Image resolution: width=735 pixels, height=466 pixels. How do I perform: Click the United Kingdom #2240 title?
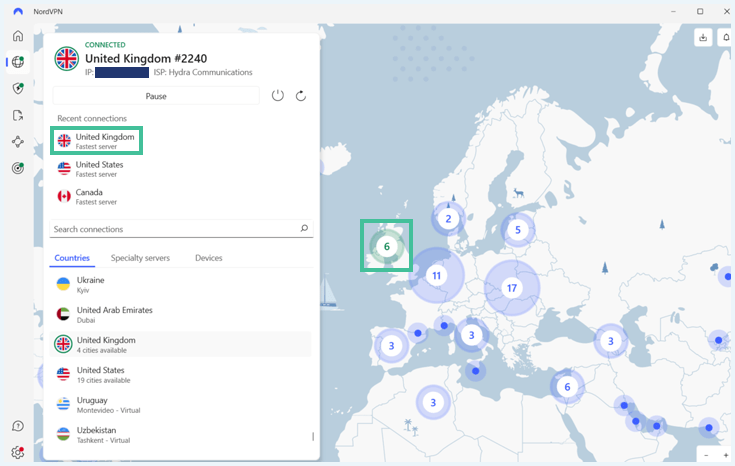pos(146,59)
